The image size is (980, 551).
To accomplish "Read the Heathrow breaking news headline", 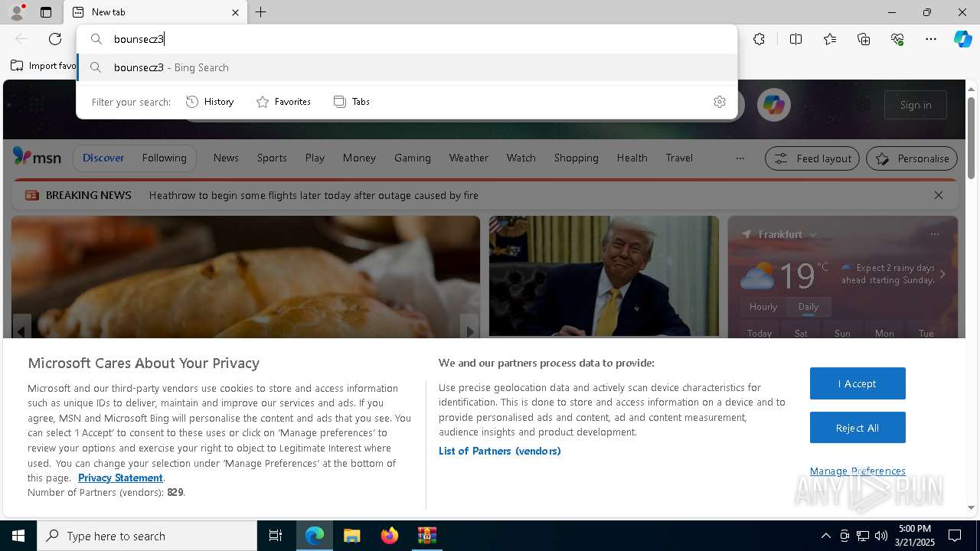I will [x=313, y=195].
